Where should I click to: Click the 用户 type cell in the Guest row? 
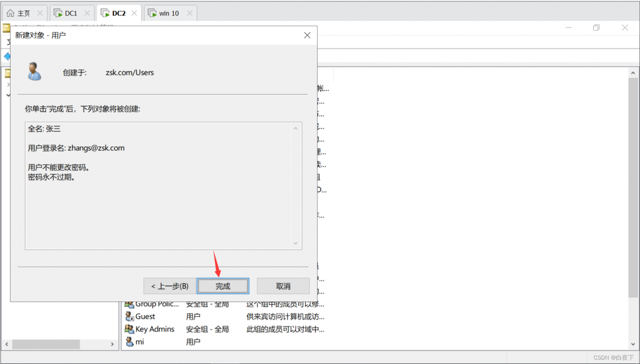tap(193, 316)
